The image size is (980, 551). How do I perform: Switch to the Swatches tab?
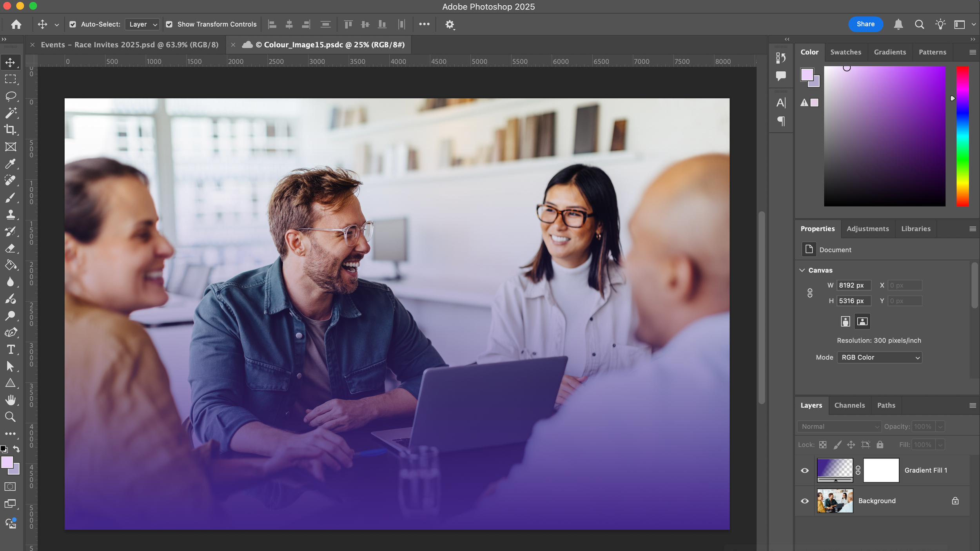[x=846, y=52]
